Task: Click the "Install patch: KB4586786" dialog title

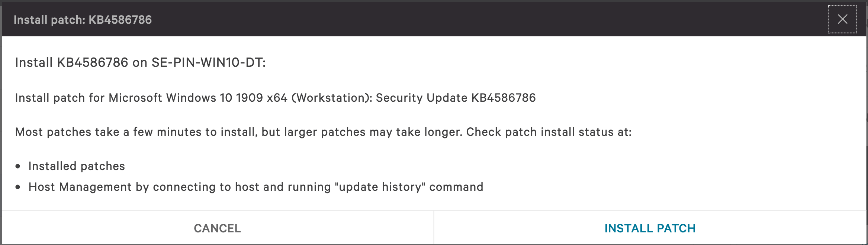Action: (x=83, y=20)
